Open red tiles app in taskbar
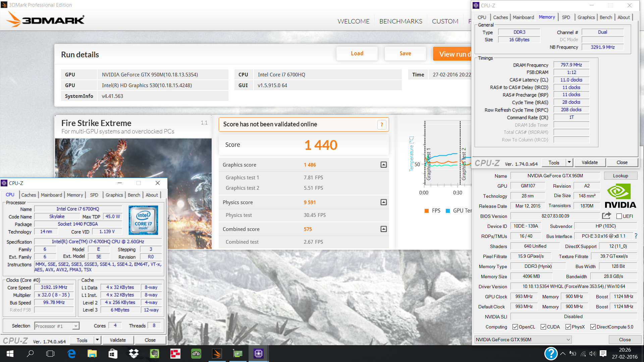644x362 pixels. pyautogui.click(x=175, y=354)
